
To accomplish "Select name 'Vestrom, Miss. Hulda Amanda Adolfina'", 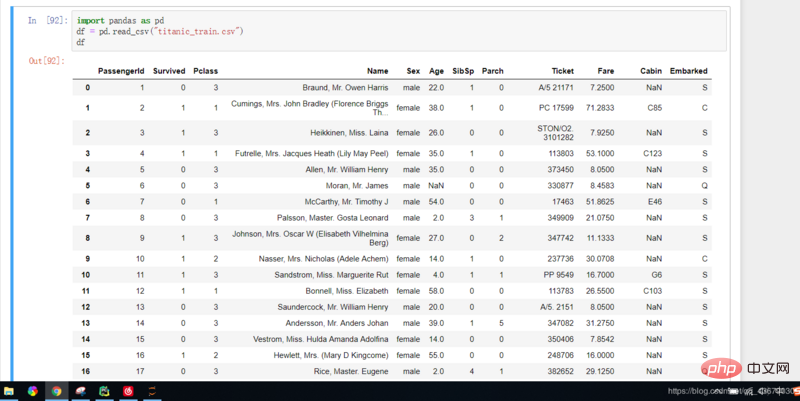I will (x=320, y=339).
